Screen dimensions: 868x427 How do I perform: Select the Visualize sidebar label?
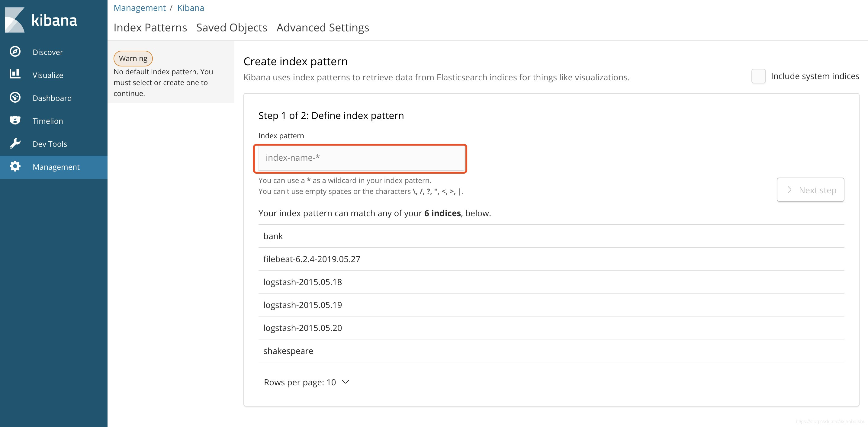(x=47, y=75)
